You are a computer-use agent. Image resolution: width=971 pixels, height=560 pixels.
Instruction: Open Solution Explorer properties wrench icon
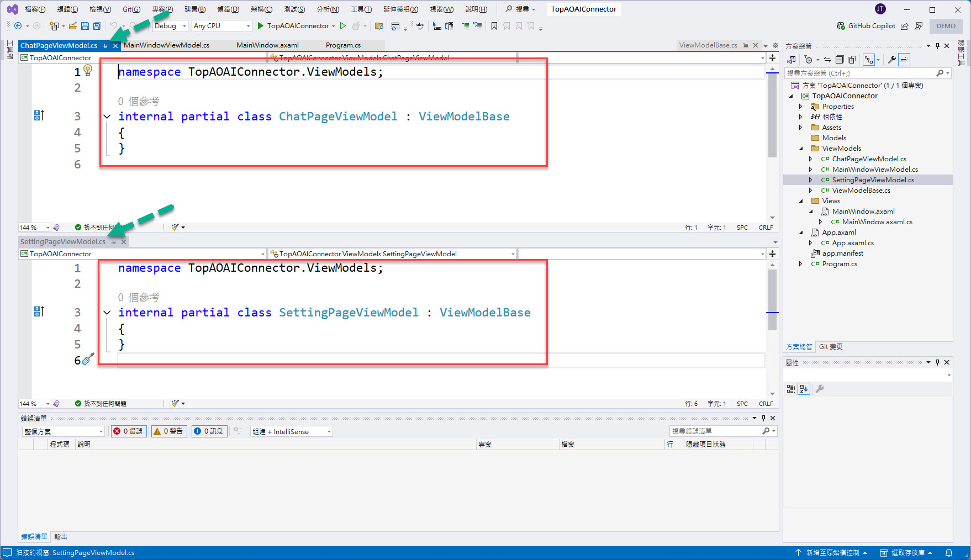[891, 60]
